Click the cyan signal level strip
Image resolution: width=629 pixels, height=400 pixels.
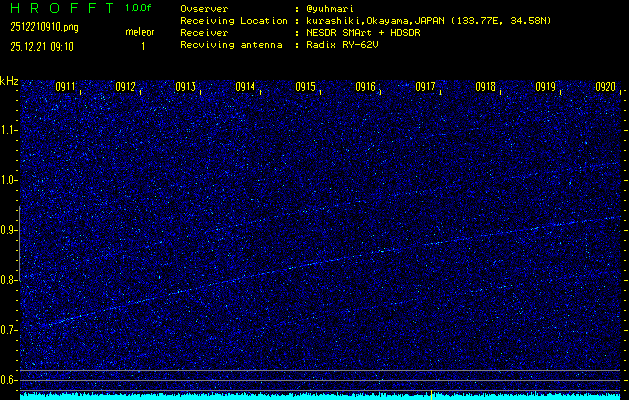pyautogui.click(x=320, y=395)
